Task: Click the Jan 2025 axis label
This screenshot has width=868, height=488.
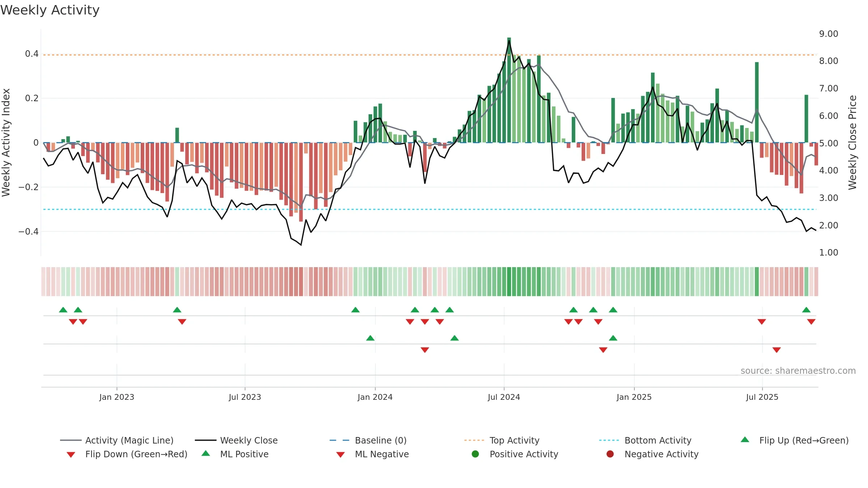Action: (x=634, y=397)
